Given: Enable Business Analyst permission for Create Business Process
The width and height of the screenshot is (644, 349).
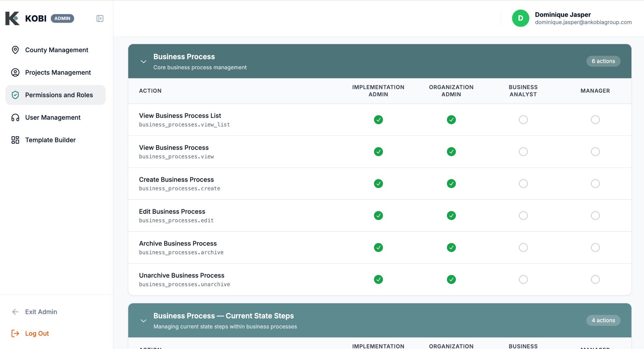Looking at the screenshot, I should tap(523, 184).
